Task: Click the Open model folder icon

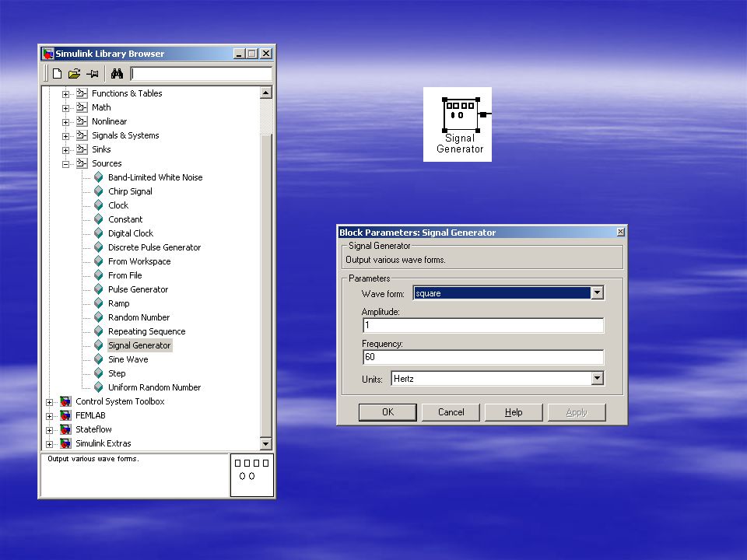Action: point(75,73)
